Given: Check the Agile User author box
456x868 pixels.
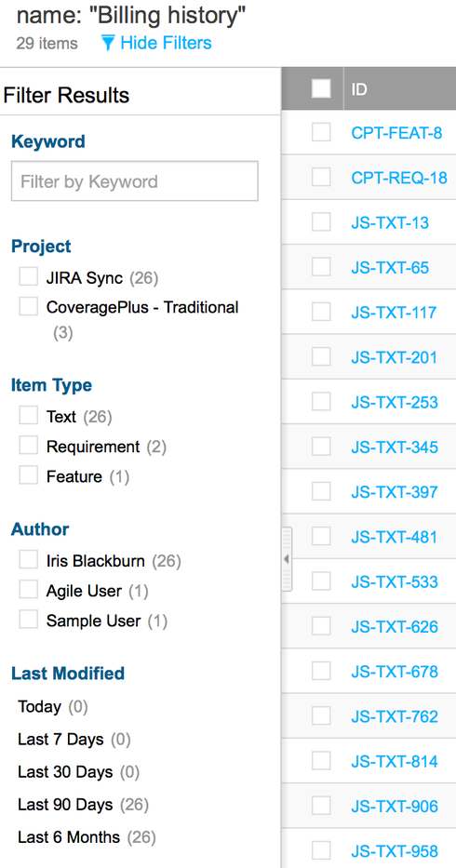Looking at the screenshot, I should [x=28, y=590].
